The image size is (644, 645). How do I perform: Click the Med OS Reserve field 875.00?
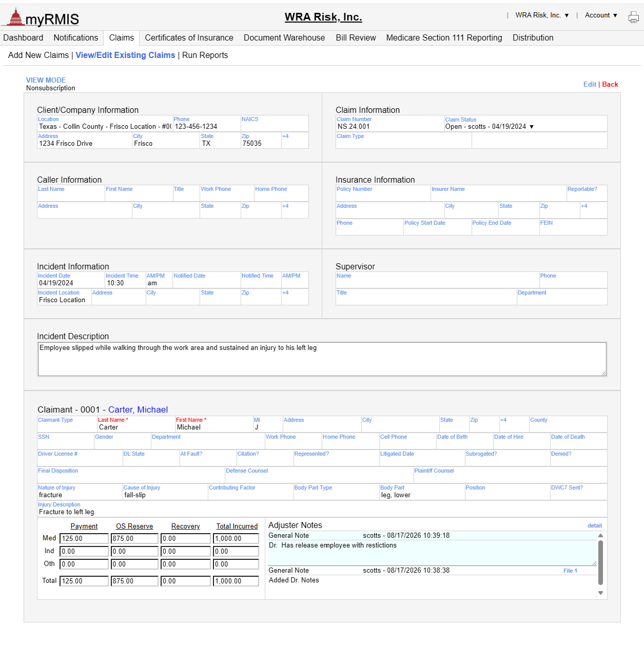click(x=134, y=539)
